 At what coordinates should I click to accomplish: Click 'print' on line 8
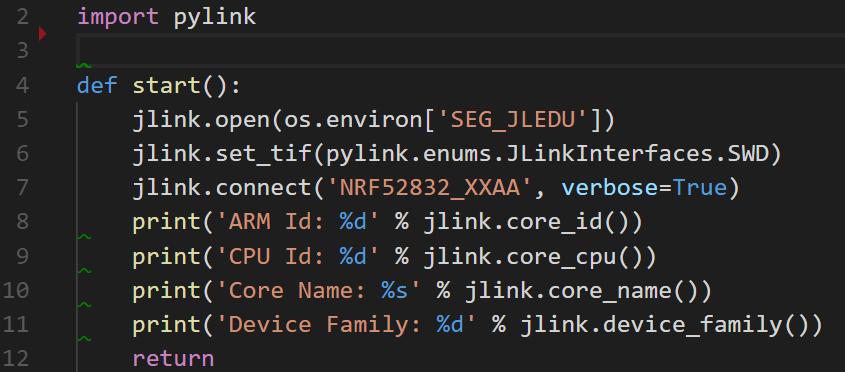point(166,223)
